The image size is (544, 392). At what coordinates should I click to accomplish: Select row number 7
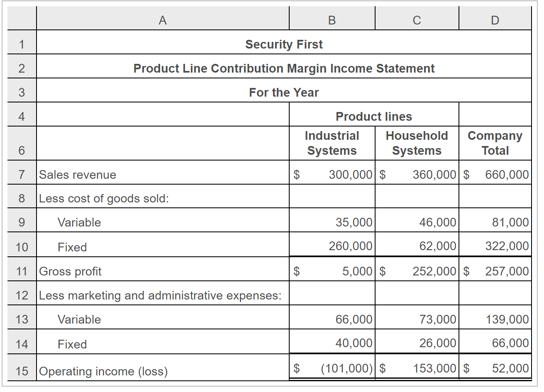click(x=21, y=174)
